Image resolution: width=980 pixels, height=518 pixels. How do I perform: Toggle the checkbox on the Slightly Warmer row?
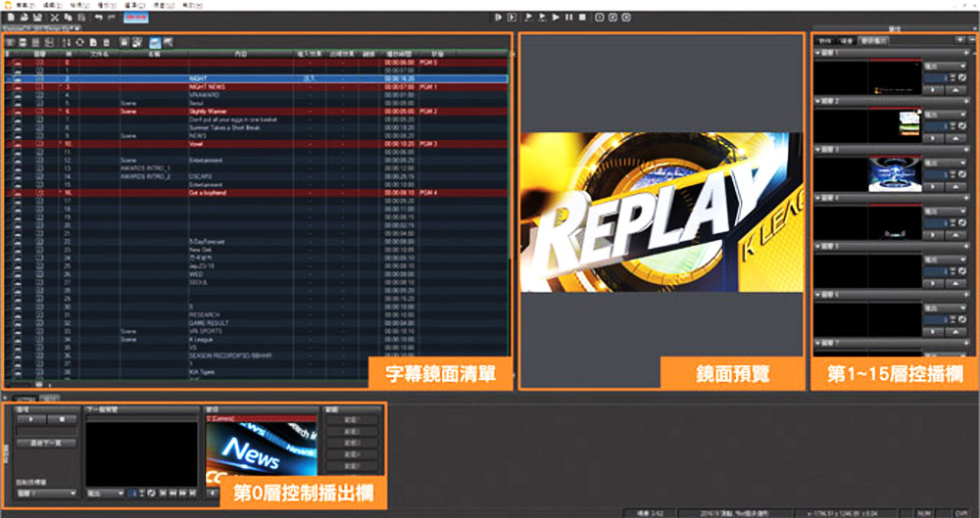click(40, 112)
